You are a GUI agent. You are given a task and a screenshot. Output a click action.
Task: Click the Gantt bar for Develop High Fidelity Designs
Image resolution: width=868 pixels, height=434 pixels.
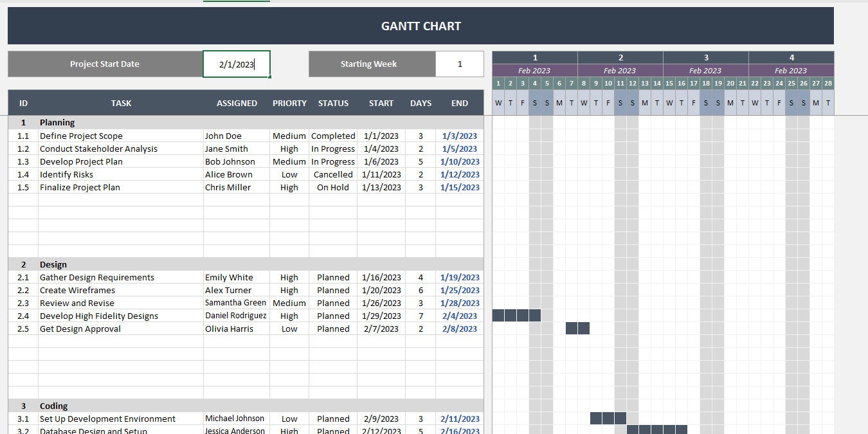[516, 316]
